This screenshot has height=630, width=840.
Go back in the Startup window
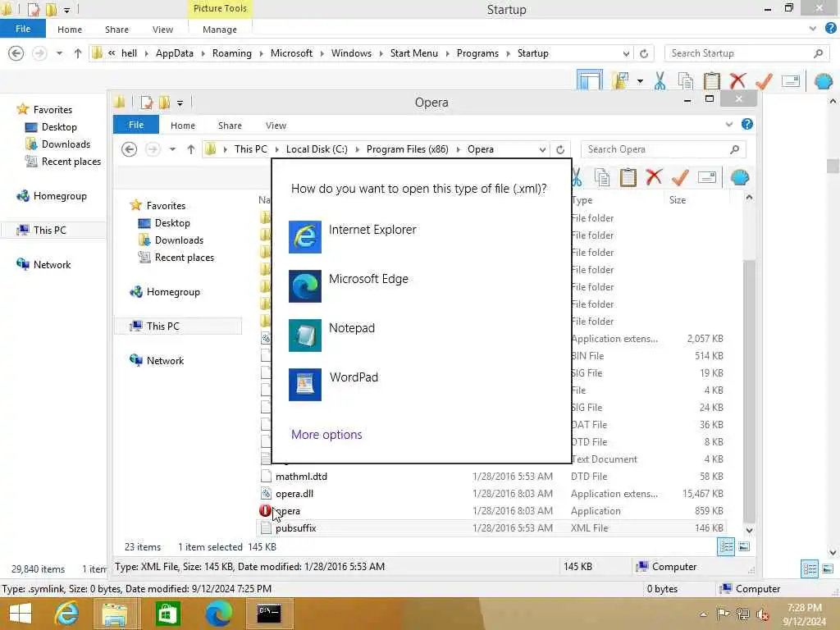[16, 53]
